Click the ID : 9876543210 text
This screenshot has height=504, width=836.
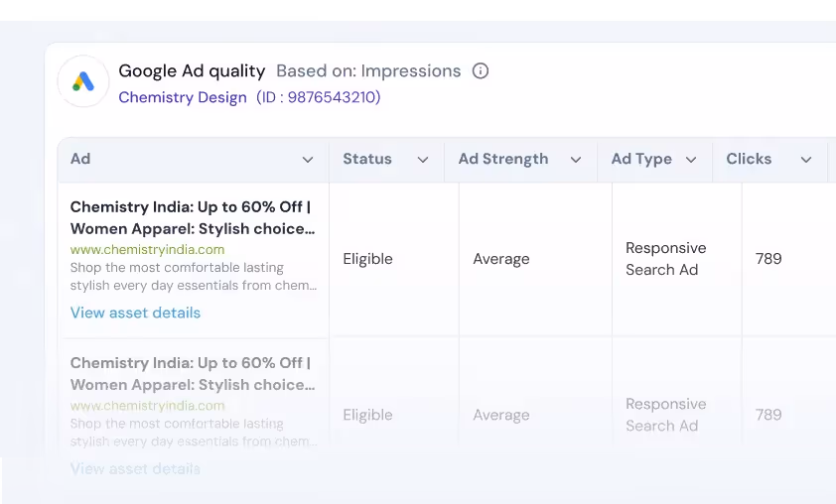point(319,97)
